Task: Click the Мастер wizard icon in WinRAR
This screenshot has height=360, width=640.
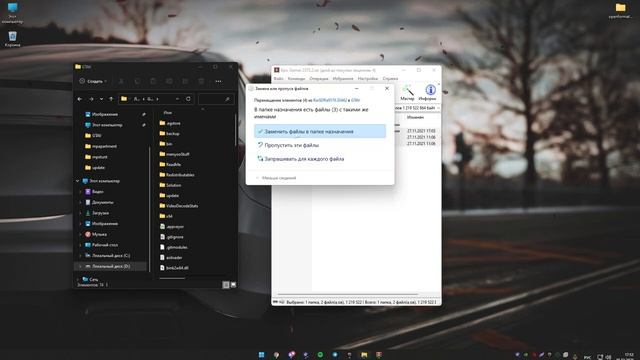Action: (x=407, y=93)
